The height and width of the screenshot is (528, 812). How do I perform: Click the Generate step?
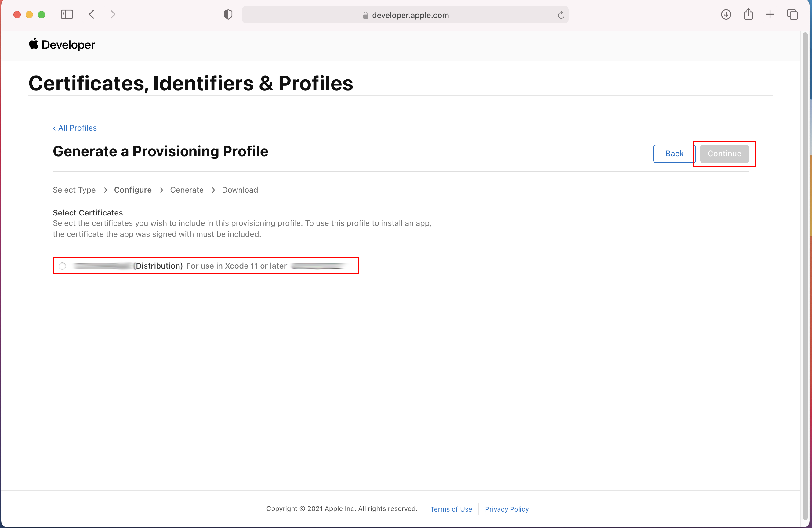tap(187, 190)
